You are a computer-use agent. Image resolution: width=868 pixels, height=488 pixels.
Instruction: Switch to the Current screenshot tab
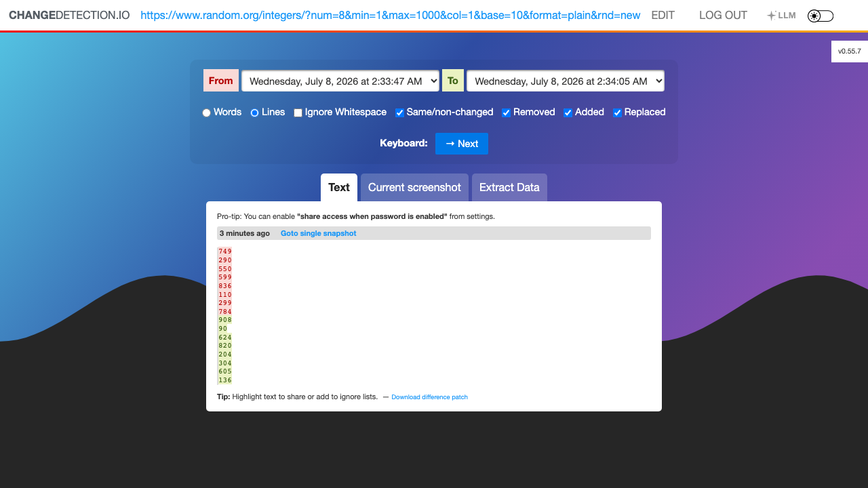click(414, 188)
